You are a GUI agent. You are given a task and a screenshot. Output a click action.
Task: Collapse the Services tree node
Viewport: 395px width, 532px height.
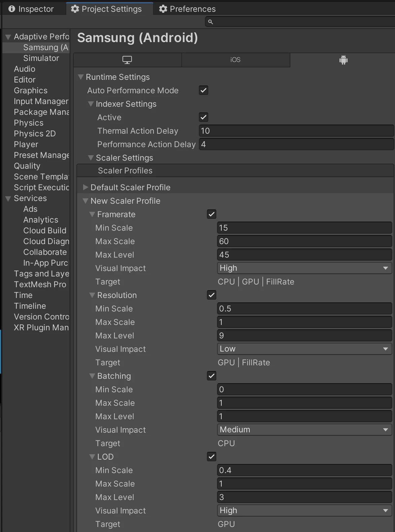click(x=8, y=198)
